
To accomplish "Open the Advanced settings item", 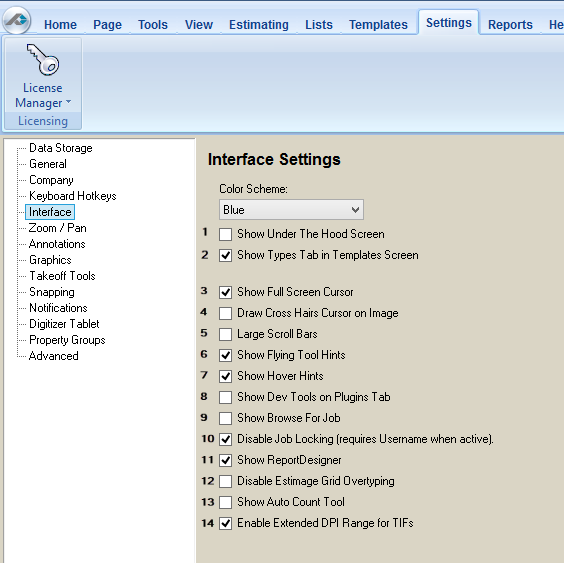I will (x=54, y=356).
